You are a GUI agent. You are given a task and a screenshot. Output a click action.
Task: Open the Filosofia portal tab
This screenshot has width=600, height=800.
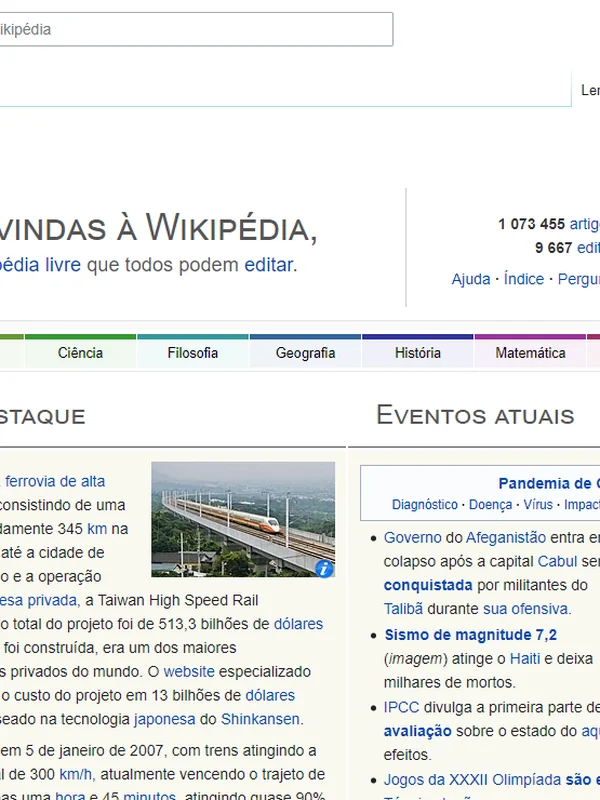tap(192, 353)
